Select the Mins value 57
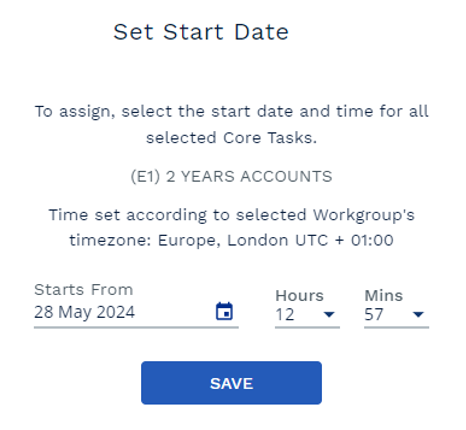This screenshot has height=430, width=466. point(374,314)
